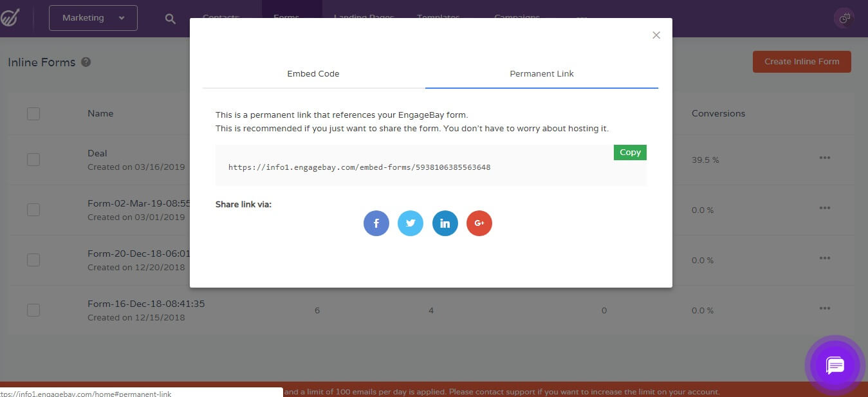Open the chat widget in the bottom corner
868x397 pixels.
pyautogui.click(x=835, y=365)
